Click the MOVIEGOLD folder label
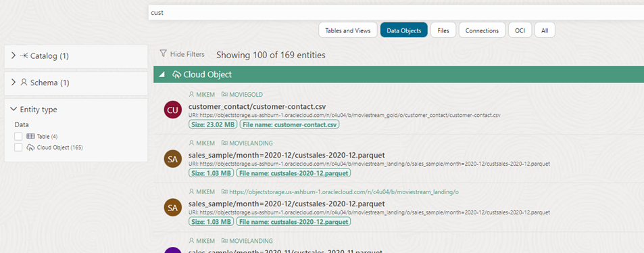Viewport: 644px width, 253px height. click(x=246, y=95)
